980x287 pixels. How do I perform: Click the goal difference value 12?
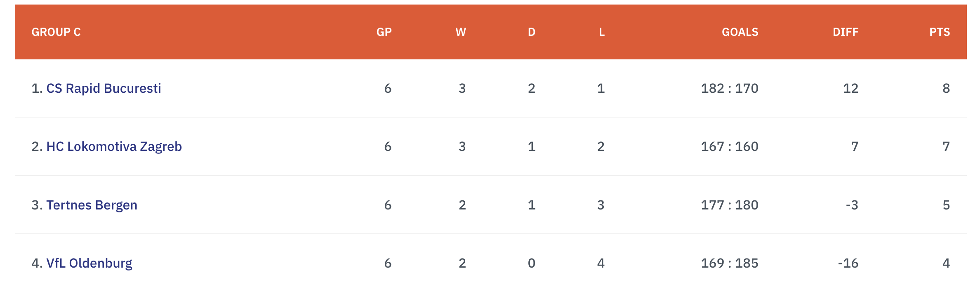point(850,88)
